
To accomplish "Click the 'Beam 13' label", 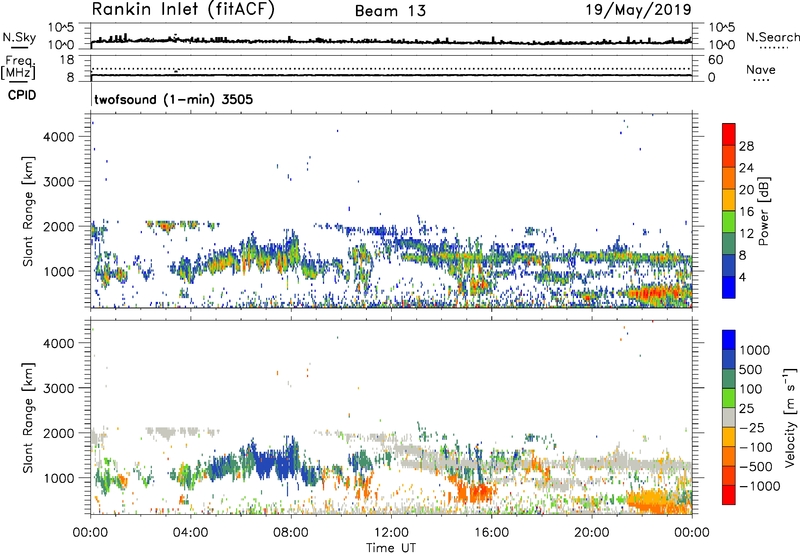I will coord(390,11).
